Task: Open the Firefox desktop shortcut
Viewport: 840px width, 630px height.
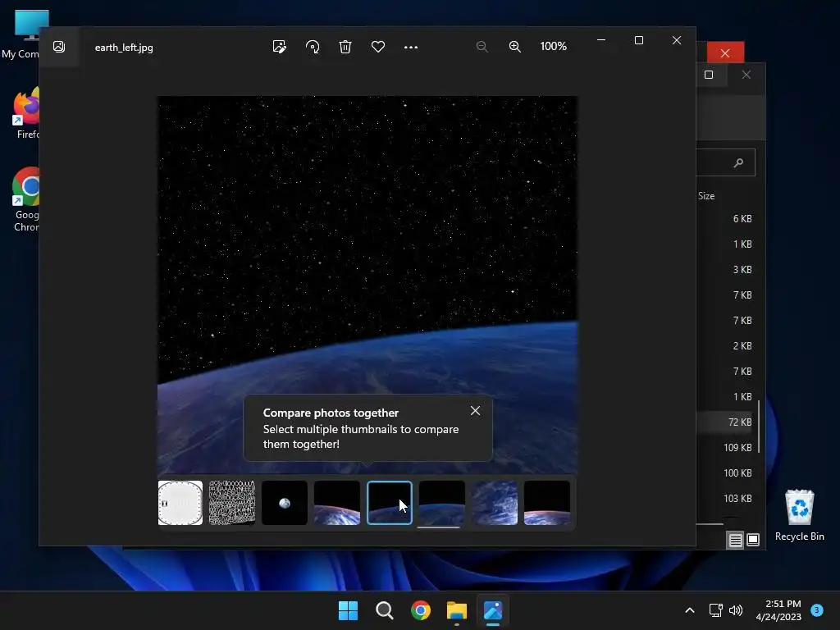Action: 25,113
